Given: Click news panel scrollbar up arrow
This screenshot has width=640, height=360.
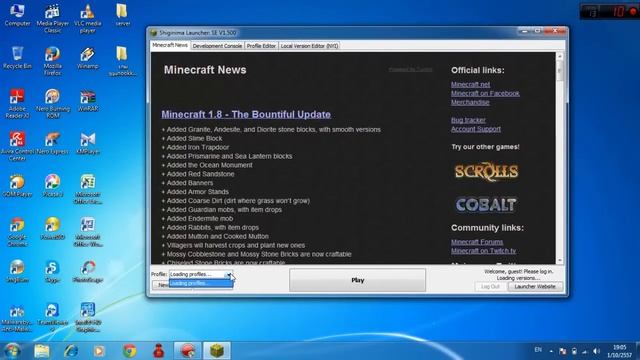Looking at the screenshot, I should pos(560,56).
